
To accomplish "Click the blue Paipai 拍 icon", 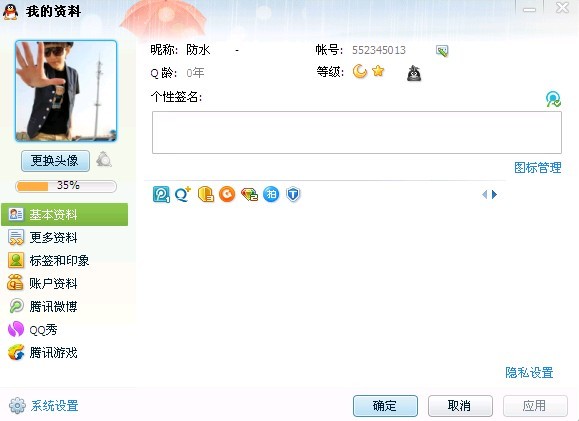I will [271, 194].
